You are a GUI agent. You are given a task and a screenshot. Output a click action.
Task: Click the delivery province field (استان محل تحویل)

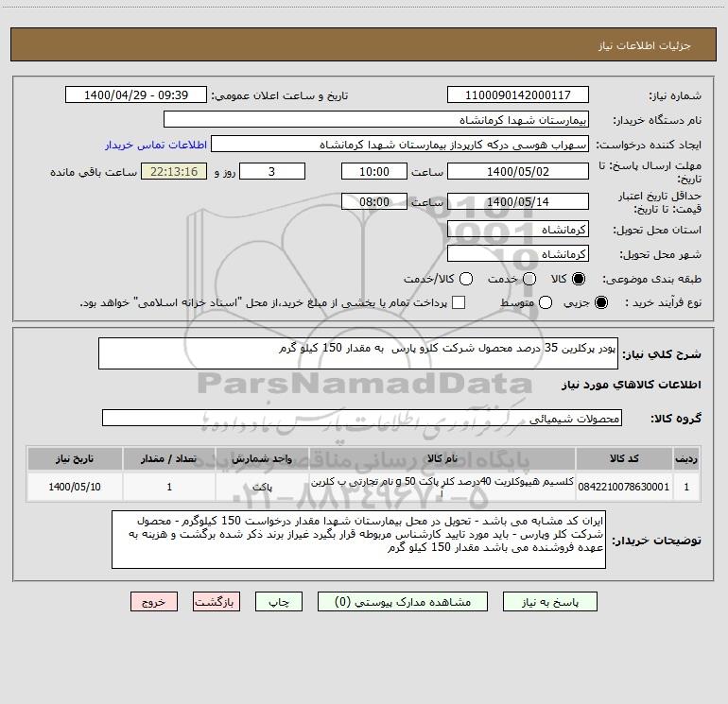[x=518, y=230]
